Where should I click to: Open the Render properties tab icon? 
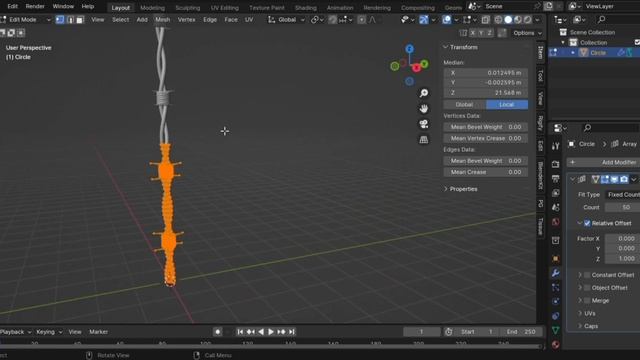(556, 164)
